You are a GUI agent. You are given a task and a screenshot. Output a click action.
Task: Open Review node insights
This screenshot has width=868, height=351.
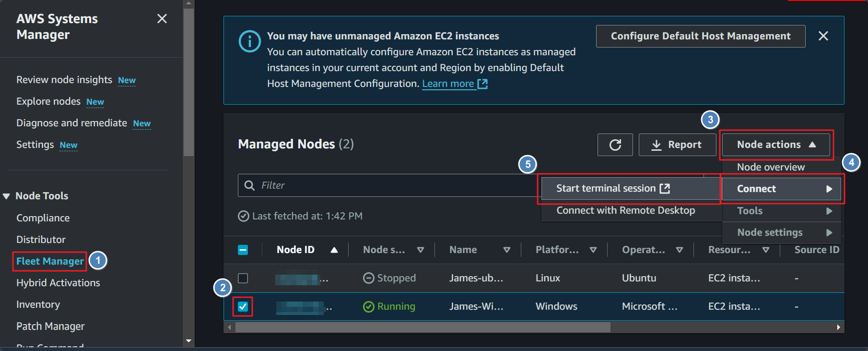tap(64, 80)
